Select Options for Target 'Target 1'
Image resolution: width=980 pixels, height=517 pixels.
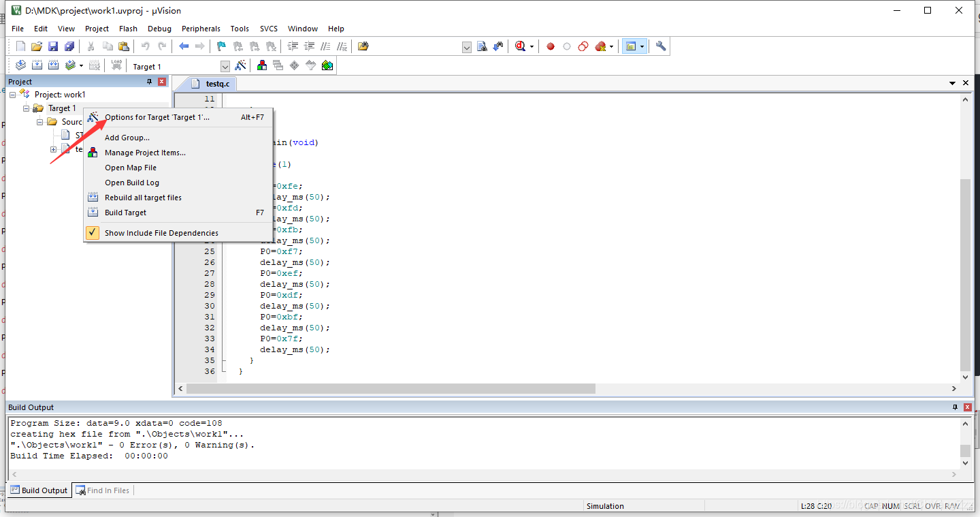178,117
